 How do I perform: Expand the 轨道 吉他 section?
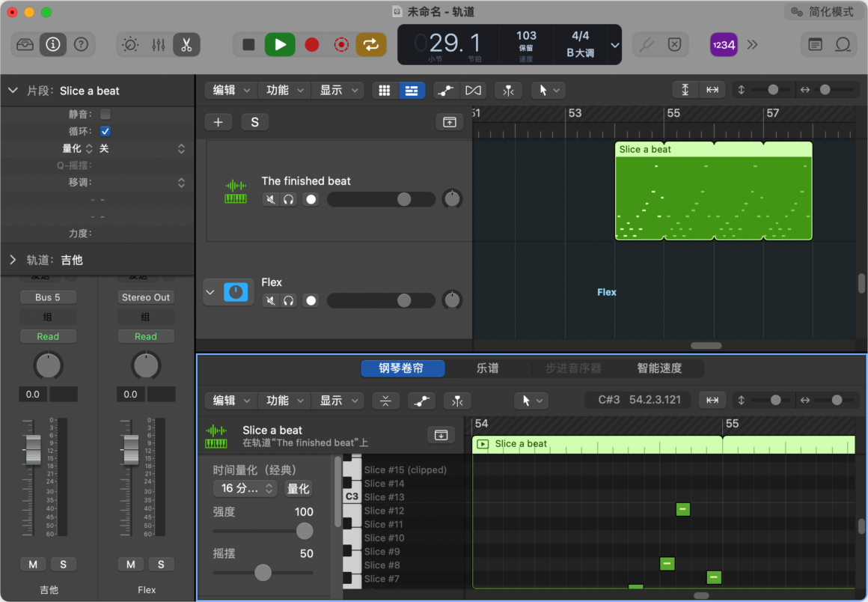(13, 260)
